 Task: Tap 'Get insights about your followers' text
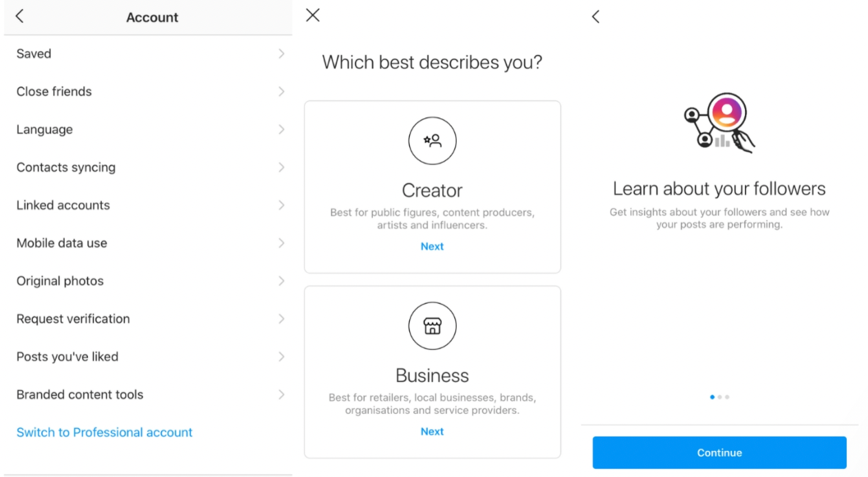click(x=719, y=218)
